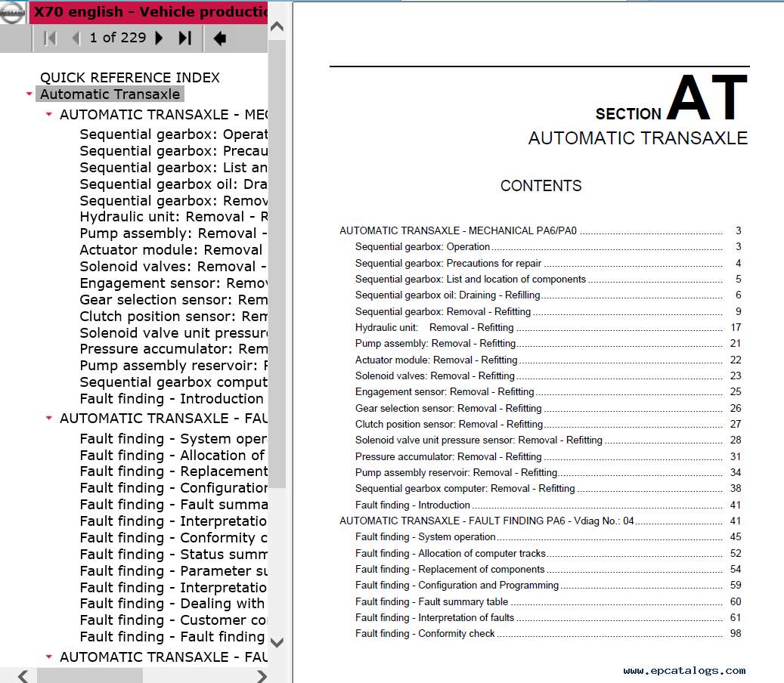This screenshot has width=784, height=683.
Task: Click the page number 1 of 229 field
Action: pos(117,38)
